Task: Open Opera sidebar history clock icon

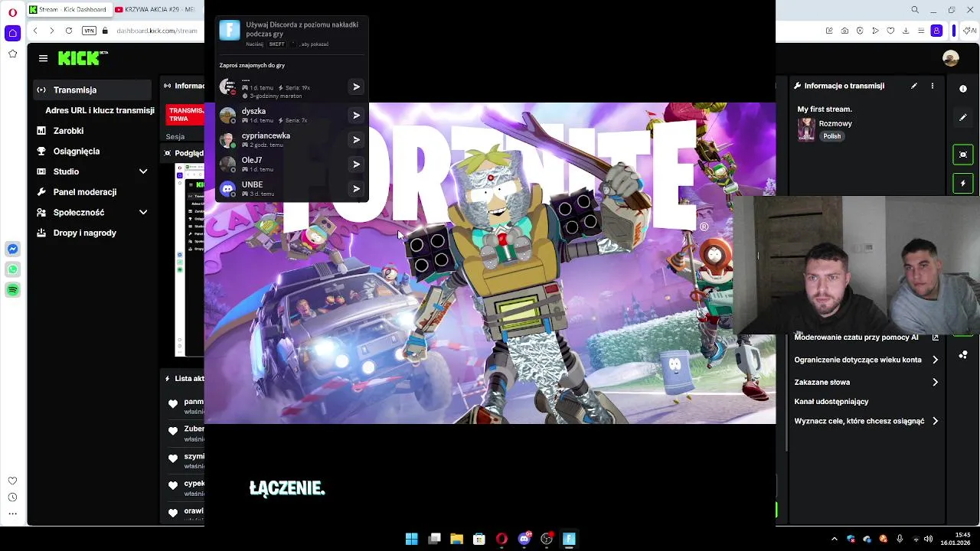Action: pos(12,497)
